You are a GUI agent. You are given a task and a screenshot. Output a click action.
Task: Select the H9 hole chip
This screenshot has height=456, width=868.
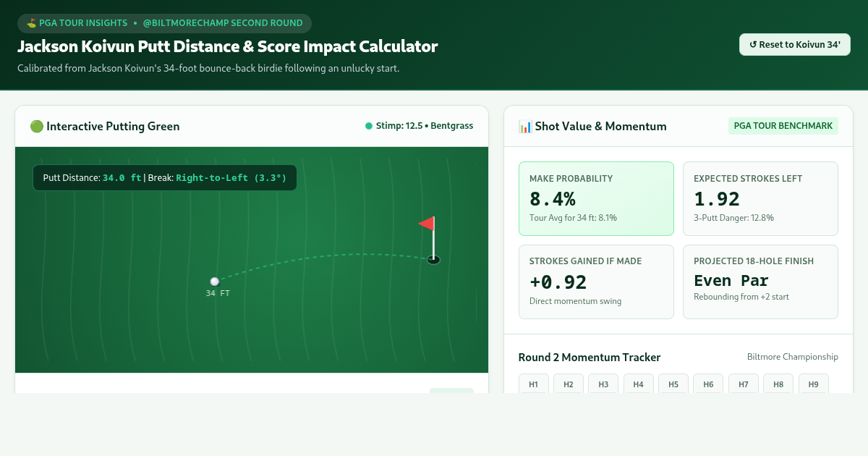tap(814, 384)
